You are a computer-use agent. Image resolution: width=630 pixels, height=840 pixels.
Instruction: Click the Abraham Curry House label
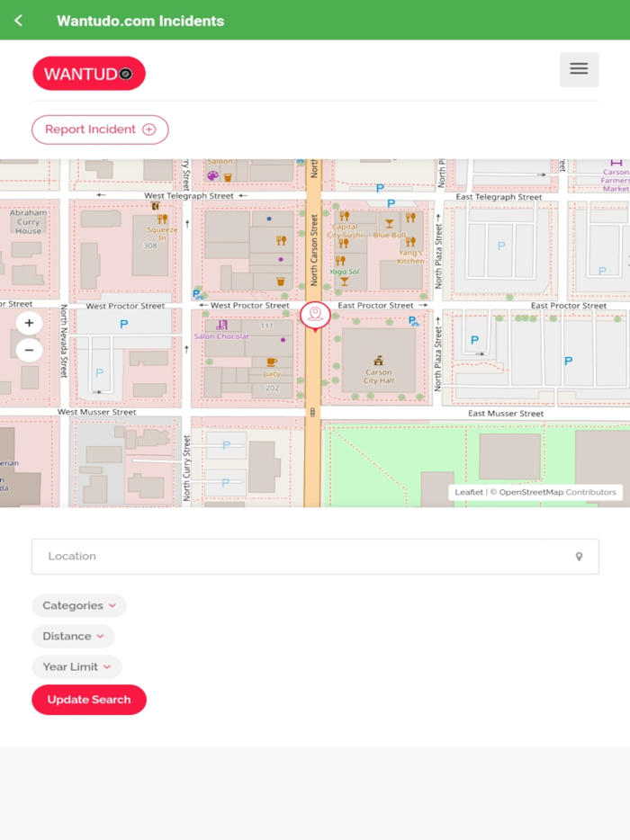coord(28,222)
